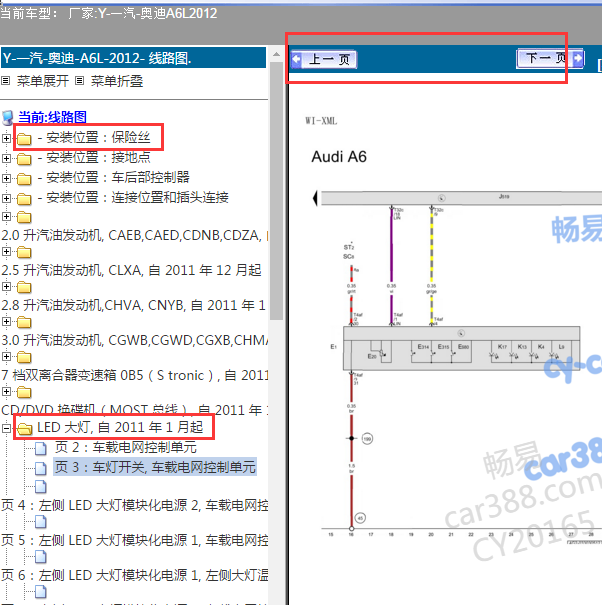The width and height of the screenshot is (602, 605).
Task: Click page icon of 页 3：车灯开关
Action: [41, 468]
